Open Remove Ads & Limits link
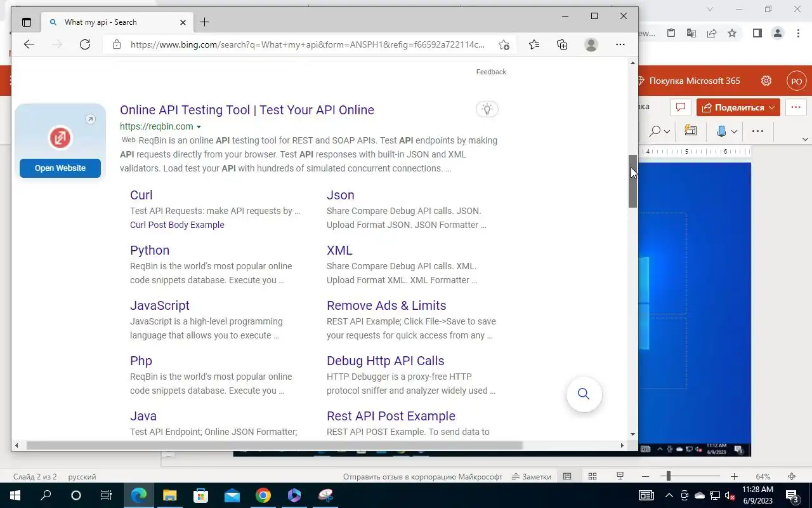This screenshot has height=508, width=812. [386, 305]
